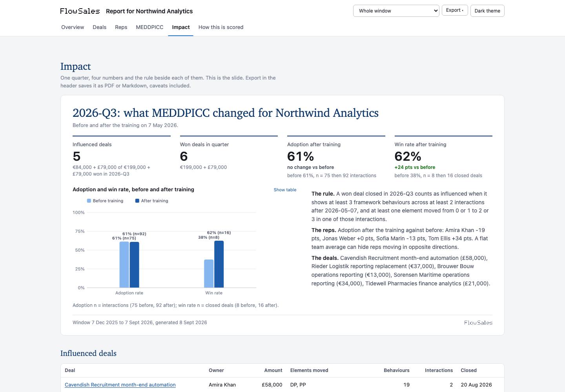The image size is (565, 392).
Task: Click the Closed column header
Action: click(x=469, y=370)
